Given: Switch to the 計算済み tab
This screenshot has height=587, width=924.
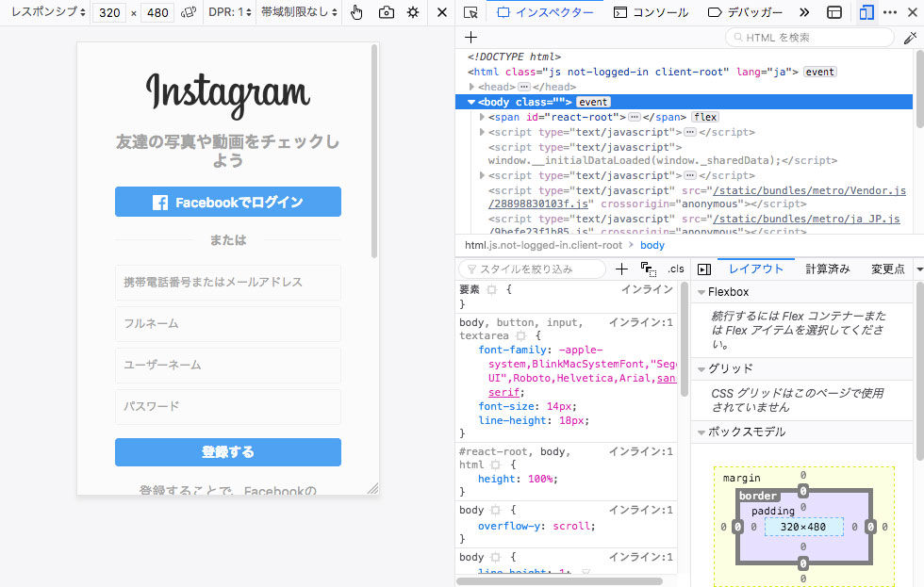Looking at the screenshot, I should [828, 269].
